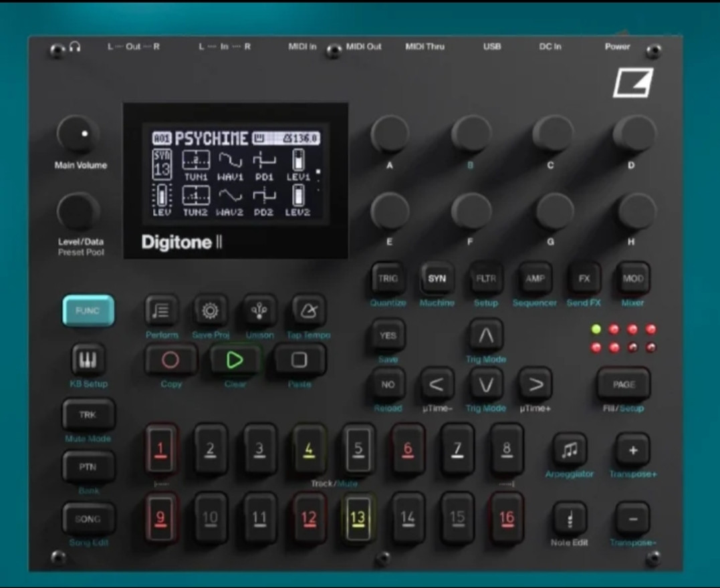Click the Main Volume knob
This screenshot has width=720, height=588.
coord(78,136)
